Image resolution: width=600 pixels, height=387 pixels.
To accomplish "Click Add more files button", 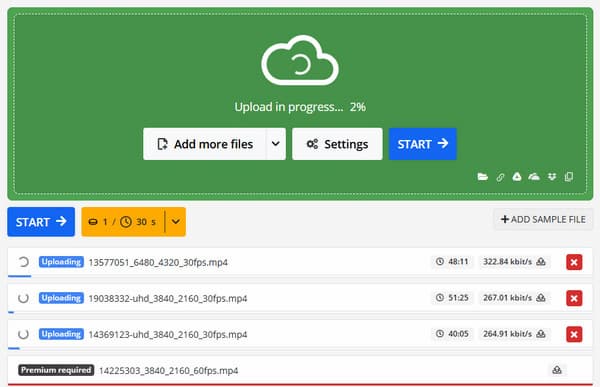I will coord(205,144).
